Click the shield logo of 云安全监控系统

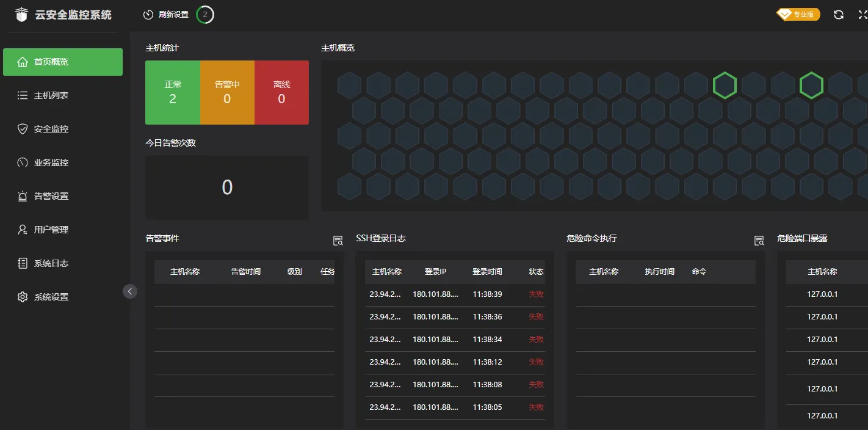[x=21, y=15]
